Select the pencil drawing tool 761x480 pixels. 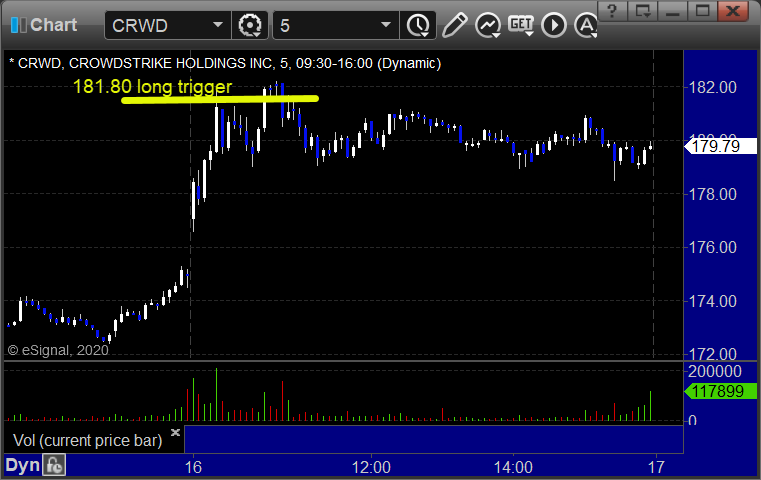(454, 25)
